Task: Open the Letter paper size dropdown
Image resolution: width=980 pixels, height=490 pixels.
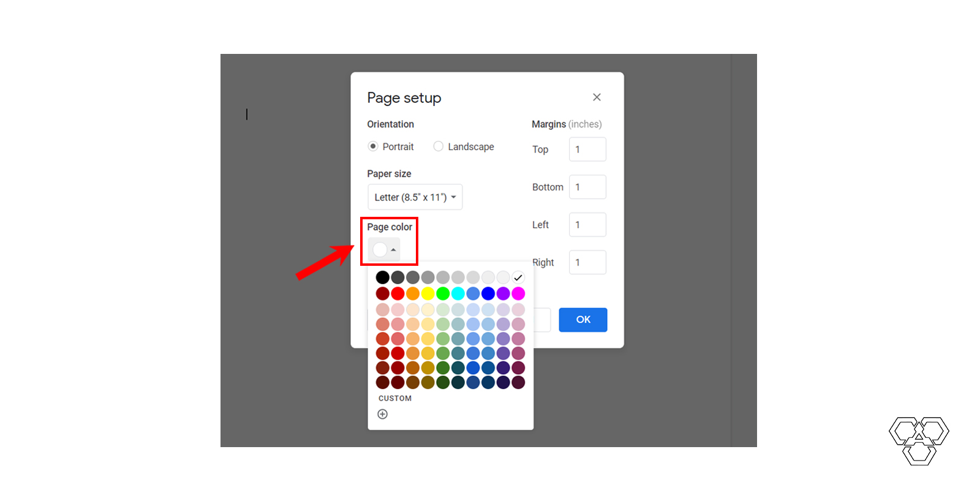Action: point(415,197)
